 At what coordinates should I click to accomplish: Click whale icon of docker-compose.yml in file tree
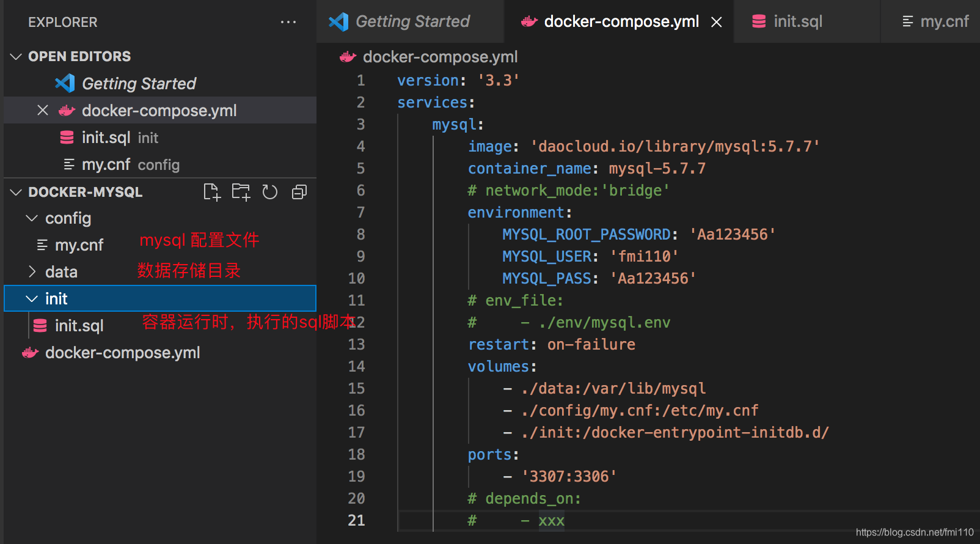(x=30, y=353)
